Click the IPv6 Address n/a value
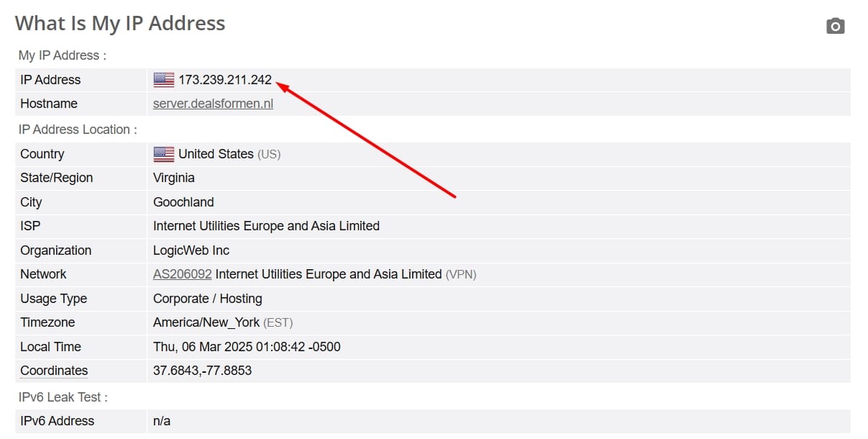This screenshot has height=439, width=868. pos(162,421)
